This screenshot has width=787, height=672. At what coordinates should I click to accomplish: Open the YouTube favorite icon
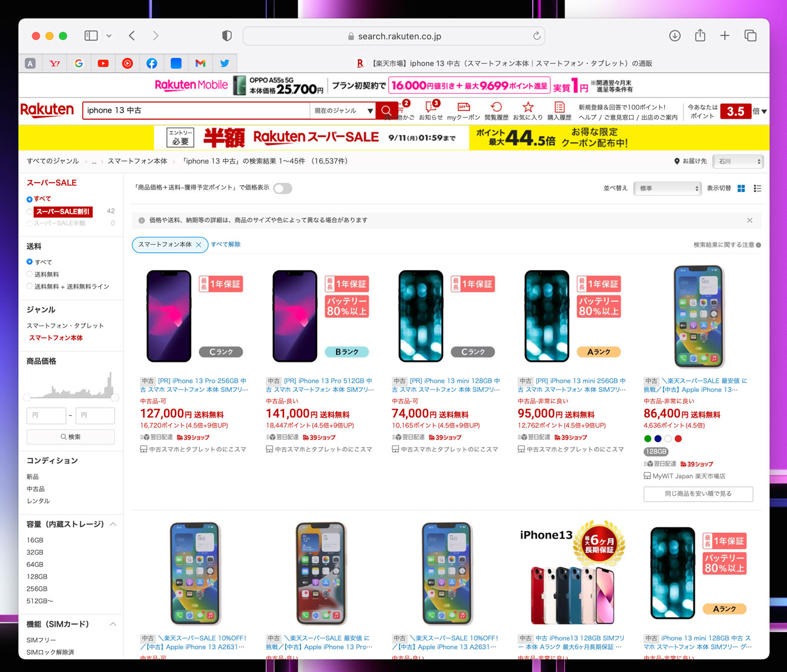point(103,63)
